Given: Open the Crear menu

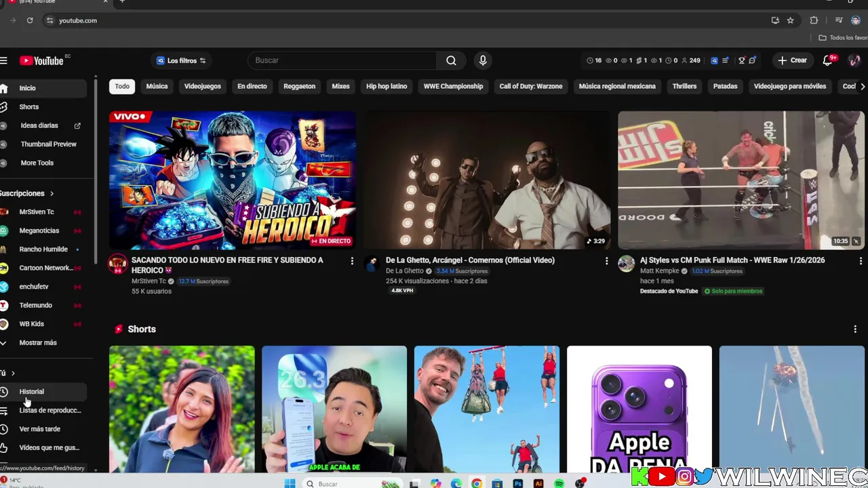Looking at the screenshot, I should pyautogui.click(x=792, y=60).
